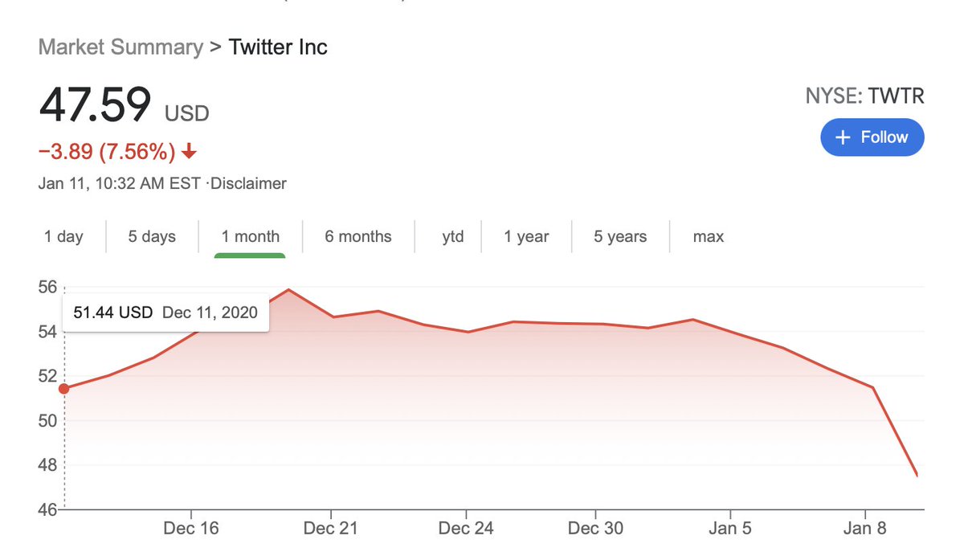This screenshot has width=964, height=560.
Task: Click the Dec 21 axis label
Action: coord(330,529)
